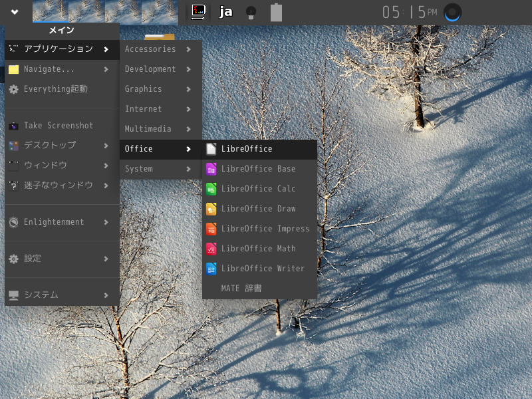The height and width of the screenshot is (399, 532).
Task: Click the yellow Navigate folder icon
Action: [x=13, y=70]
